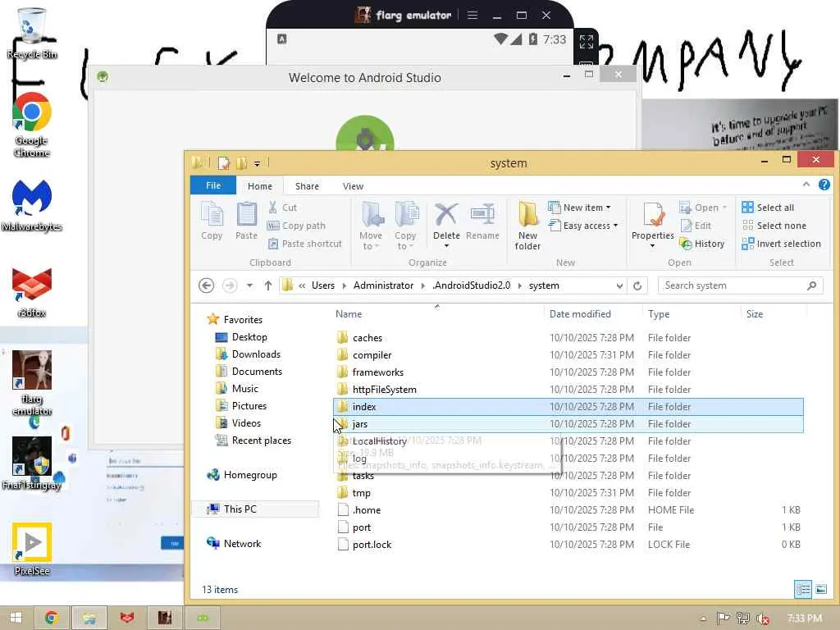
Task: Click Select all in the ribbon
Action: tap(768, 208)
